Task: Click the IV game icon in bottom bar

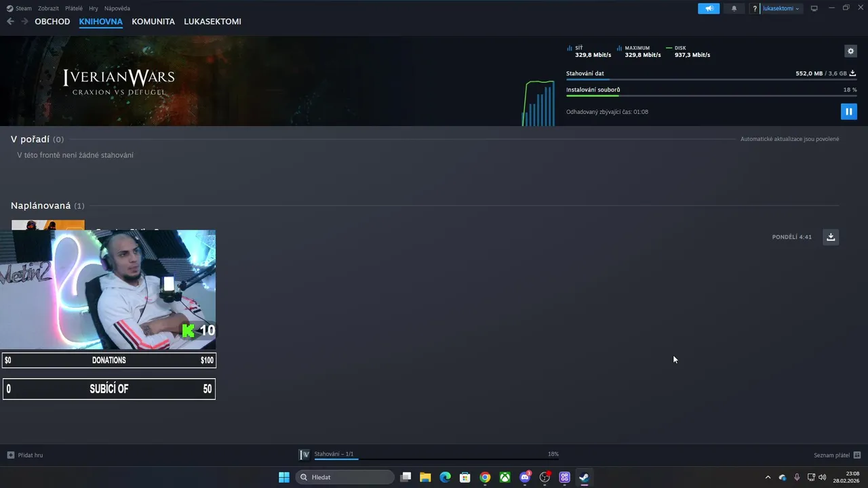Action: (x=304, y=455)
